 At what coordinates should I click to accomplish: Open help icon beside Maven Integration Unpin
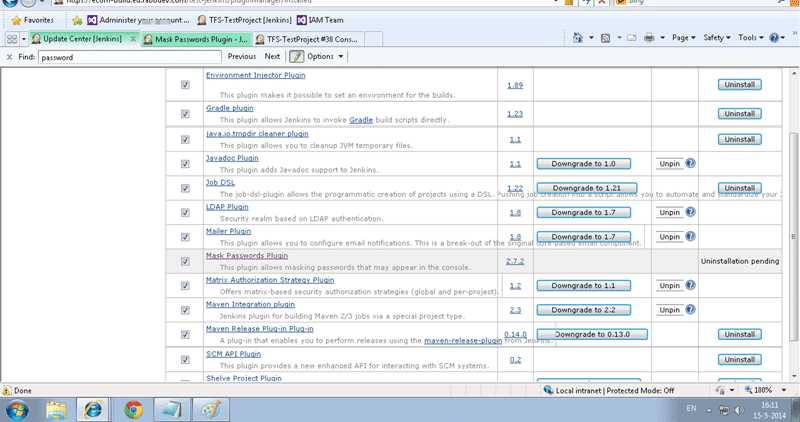pyautogui.click(x=690, y=309)
